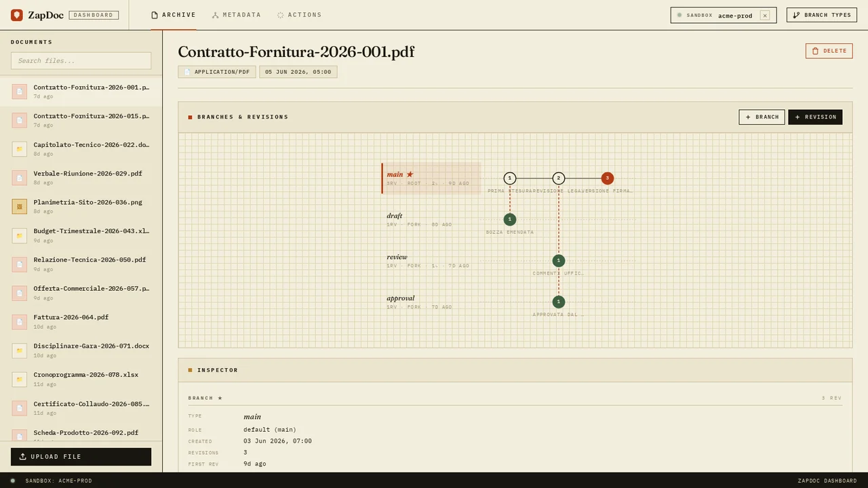Click file icon of Relazione-Tecnica-2026-050.pdf
Image resolution: width=868 pixels, height=488 pixels.
pos(20,264)
